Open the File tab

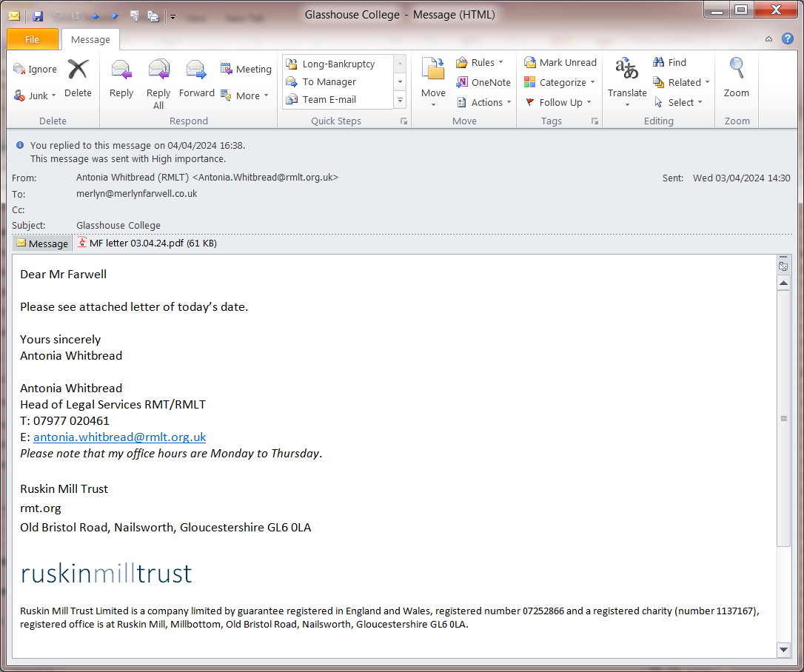click(x=33, y=39)
